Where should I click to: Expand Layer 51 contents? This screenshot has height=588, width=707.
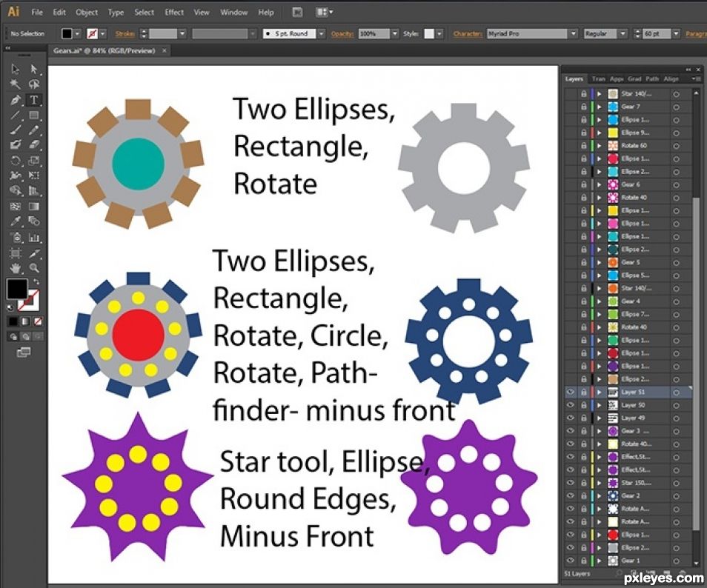pos(600,392)
